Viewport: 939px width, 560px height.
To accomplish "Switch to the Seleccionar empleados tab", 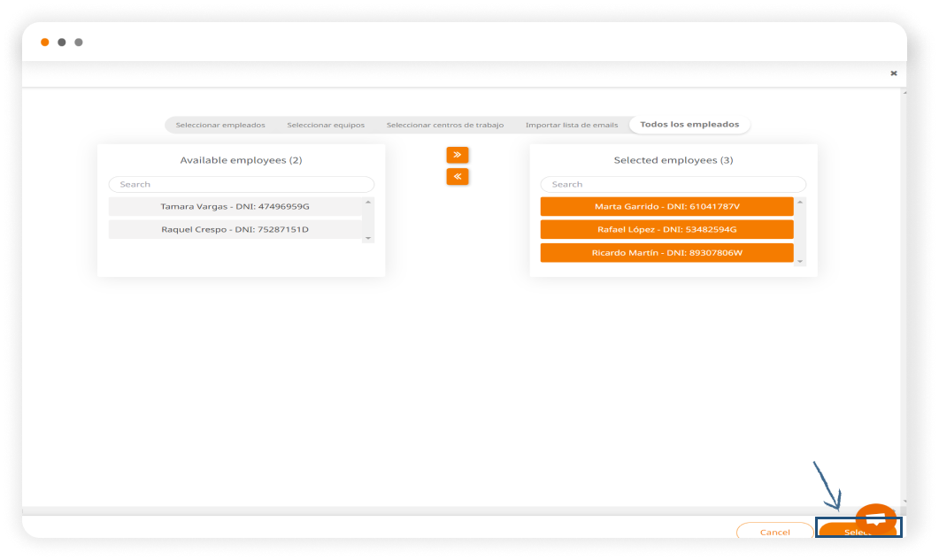I will point(220,125).
